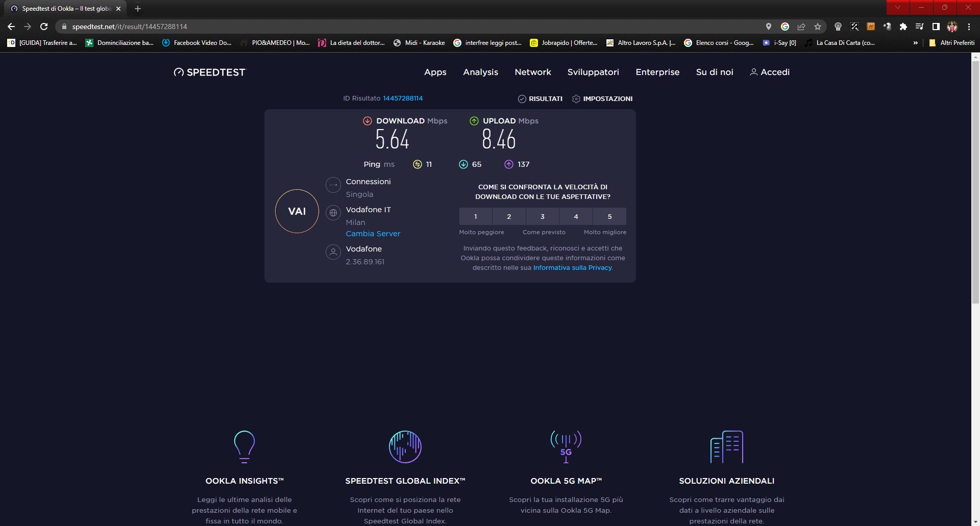
Task: Open SOLUZIONI AZIENDALI heading link
Action: point(727,481)
